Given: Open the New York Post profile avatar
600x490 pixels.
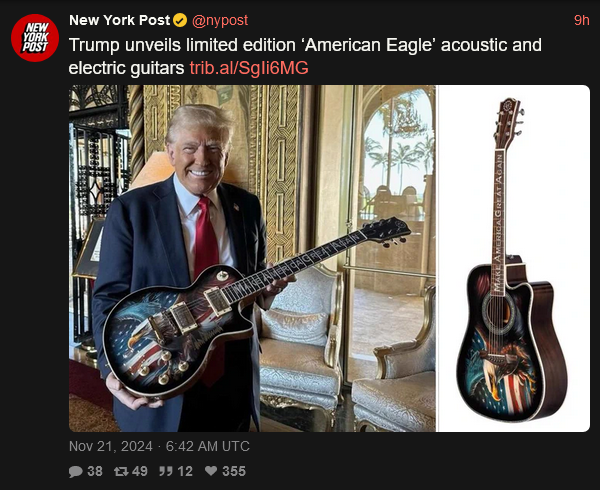Looking at the screenshot, I should click(x=35, y=37).
